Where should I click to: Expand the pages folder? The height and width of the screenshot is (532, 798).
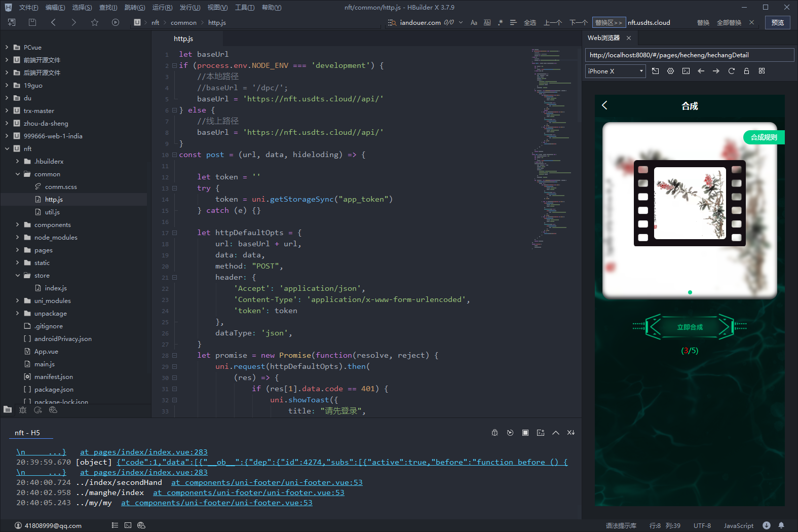point(17,250)
